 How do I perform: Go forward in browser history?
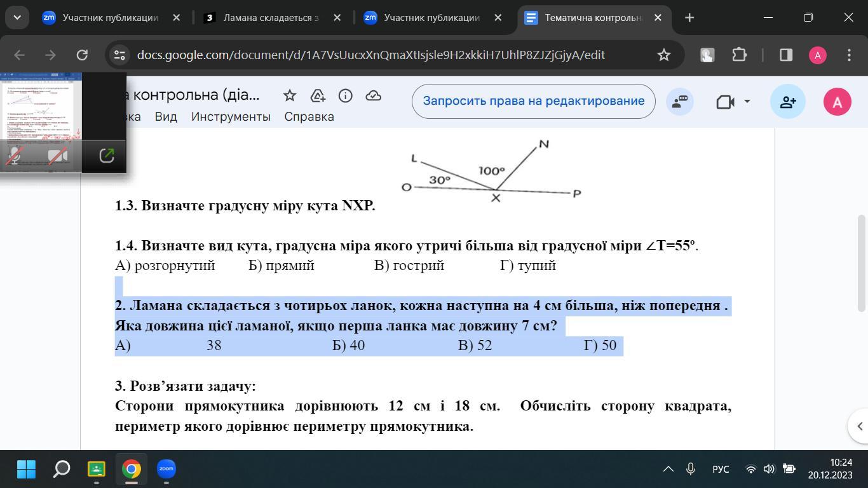[x=50, y=55]
